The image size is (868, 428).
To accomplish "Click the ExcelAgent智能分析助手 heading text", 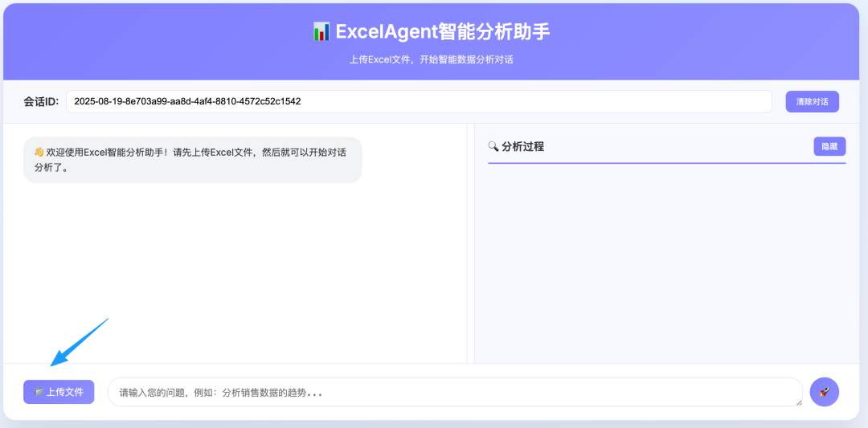I will pos(443,31).
